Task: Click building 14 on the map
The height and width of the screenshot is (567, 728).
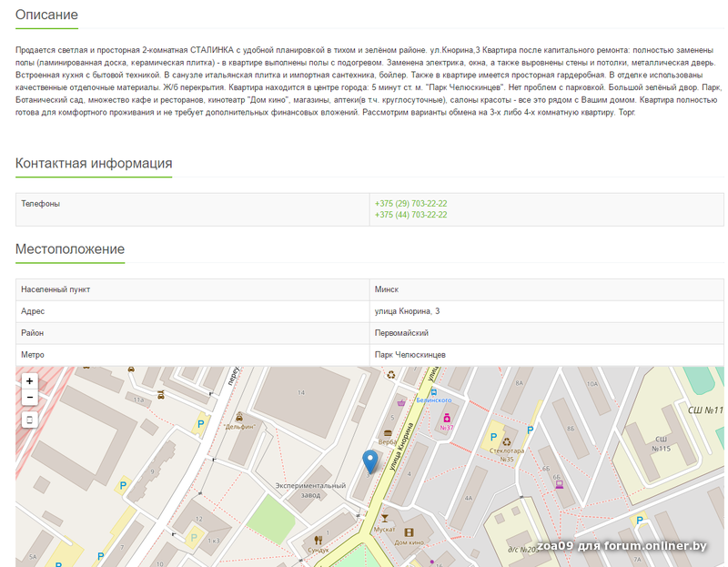Action: 301,392
